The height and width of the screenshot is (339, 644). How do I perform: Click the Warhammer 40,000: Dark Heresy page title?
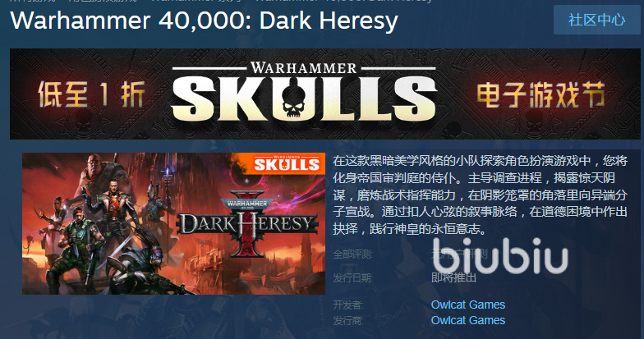tap(204, 20)
